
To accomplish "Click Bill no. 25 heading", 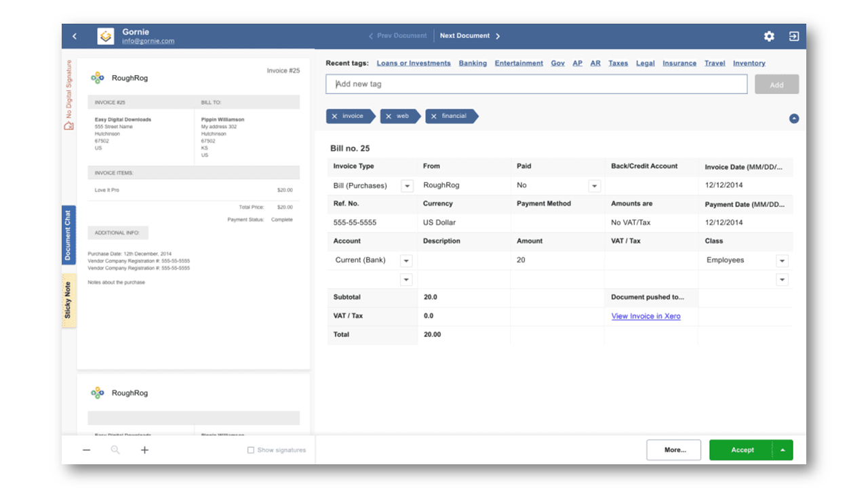I will click(350, 148).
